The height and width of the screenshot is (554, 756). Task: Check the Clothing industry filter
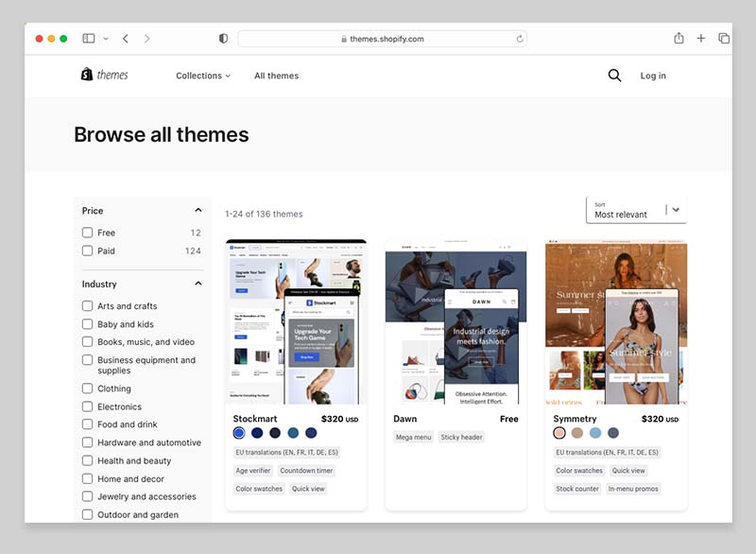(87, 389)
